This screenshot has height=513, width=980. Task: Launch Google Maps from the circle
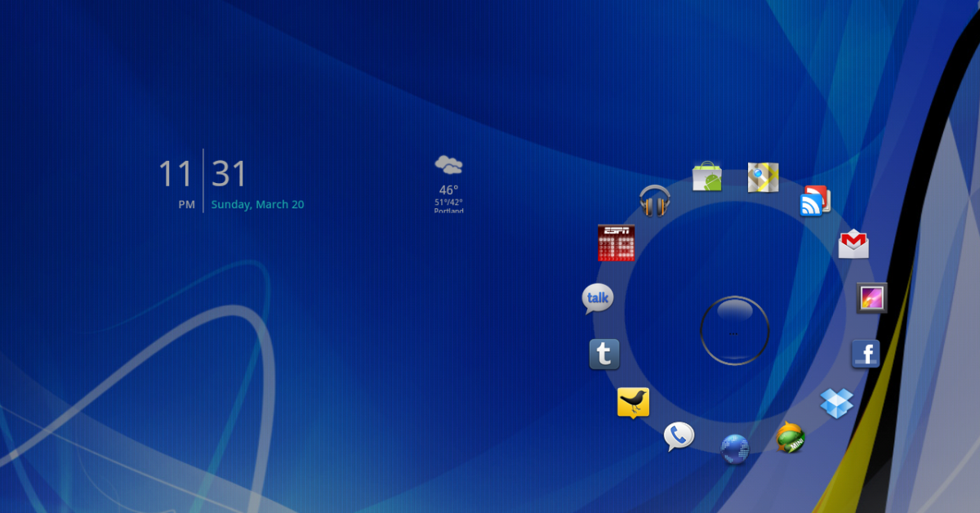[x=763, y=176]
